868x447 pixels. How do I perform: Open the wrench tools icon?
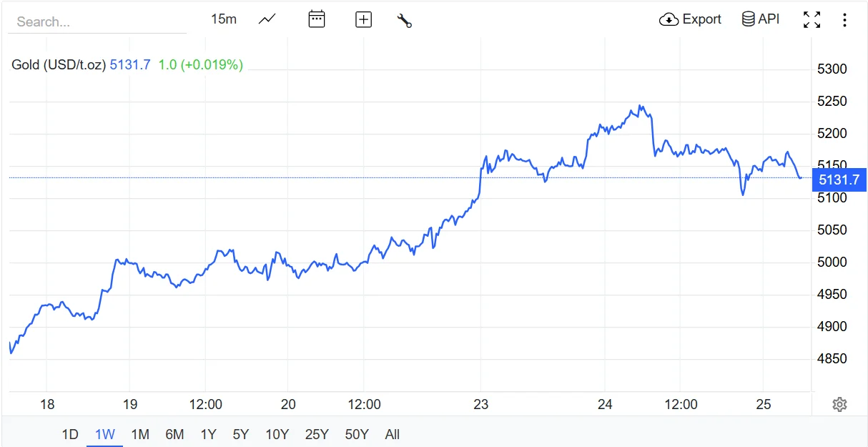click(405, 20)
